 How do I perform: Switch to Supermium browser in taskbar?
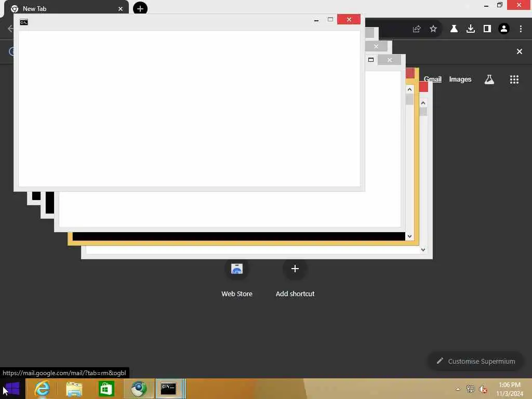click(x=138, y=389)
